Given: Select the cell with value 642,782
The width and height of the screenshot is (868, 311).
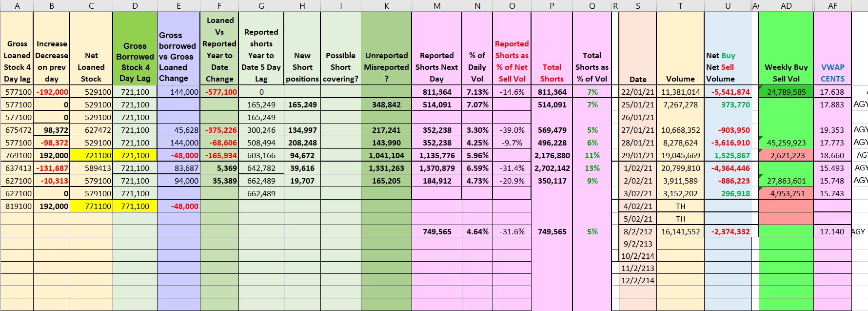Looking at the screenshot, I should click(261, 168).
